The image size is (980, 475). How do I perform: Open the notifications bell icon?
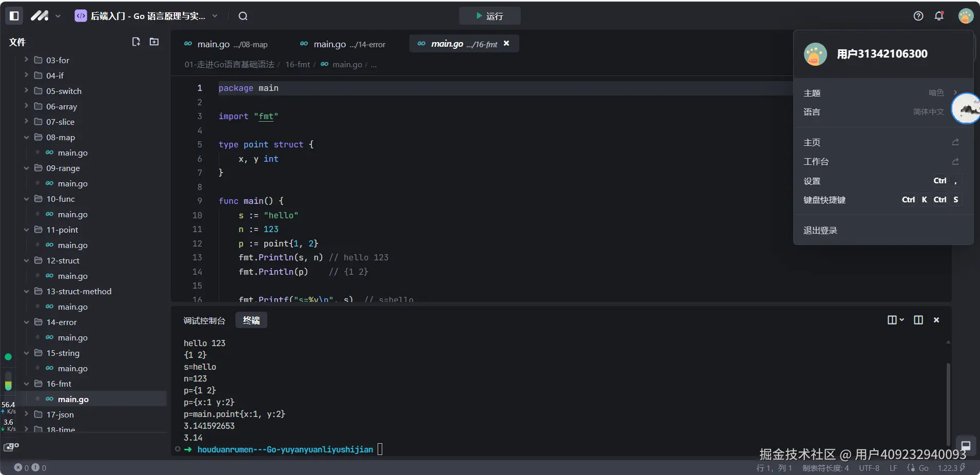[939, 16]
